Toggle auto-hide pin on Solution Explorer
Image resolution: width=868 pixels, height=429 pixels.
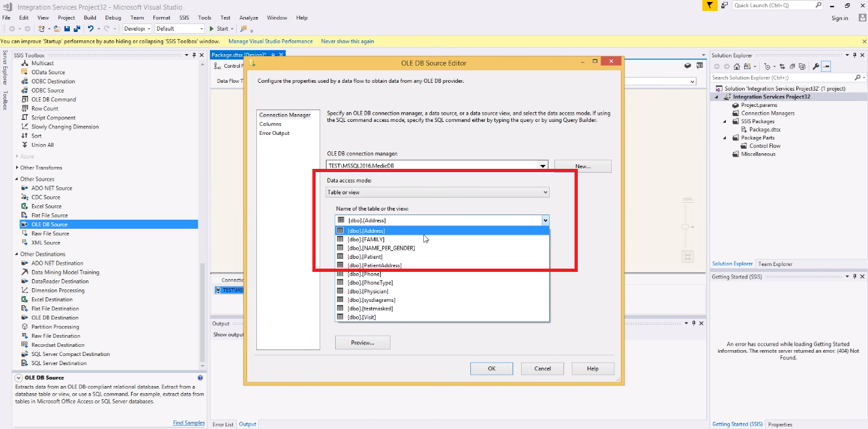pos(854,55)
